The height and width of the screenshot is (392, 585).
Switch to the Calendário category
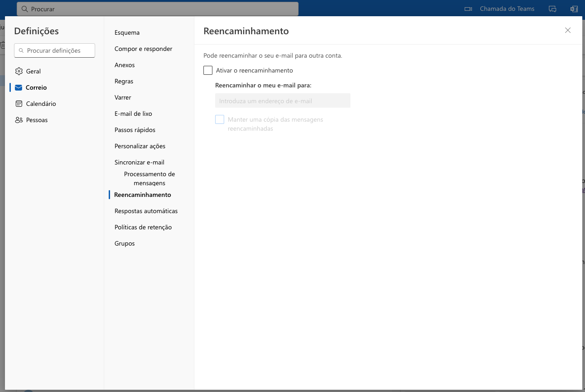pos(55,104)
